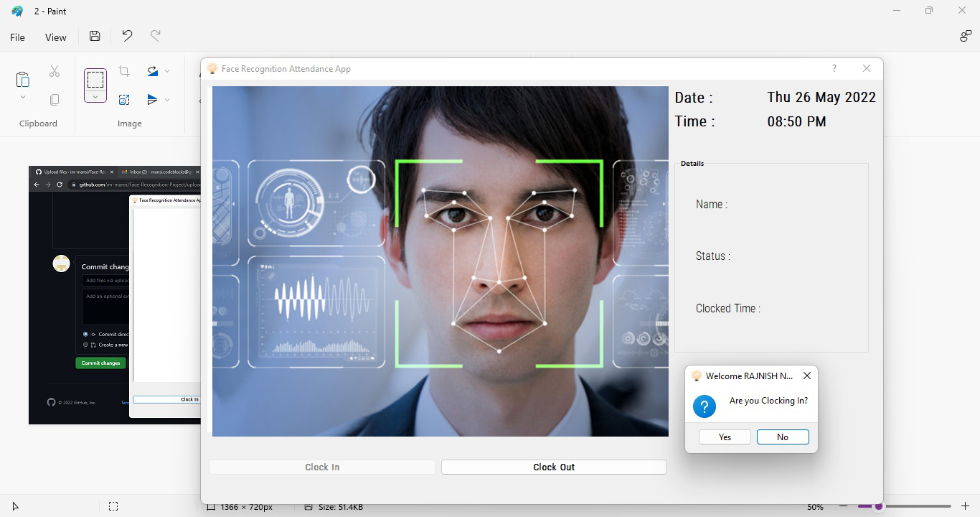Click the Rotate icon in Image group

tap(152, 71)
